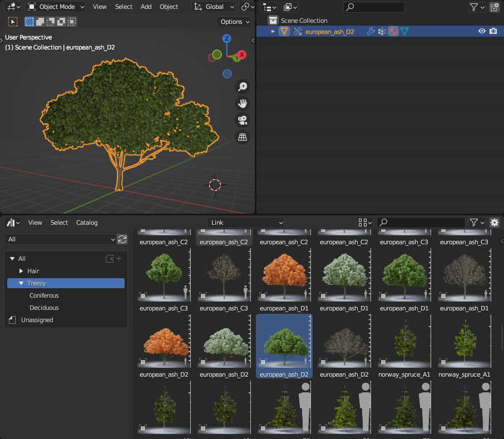
Task: Switch to orthographic view grid icon
Action: (243, 137)
